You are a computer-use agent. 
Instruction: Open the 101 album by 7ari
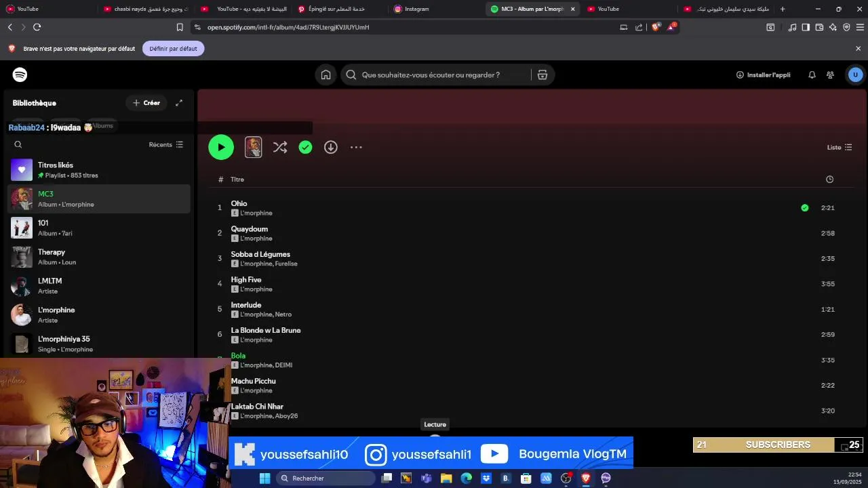point(99,228)
